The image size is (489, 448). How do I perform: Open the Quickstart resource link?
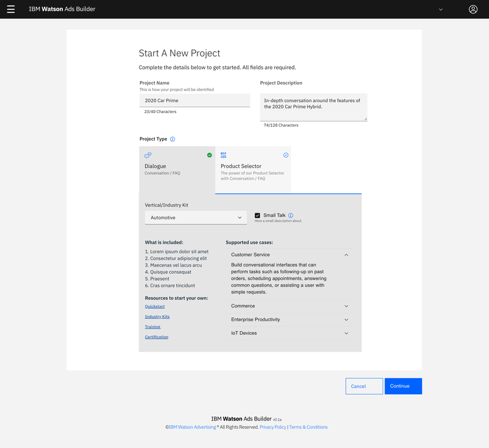point(155,306)
